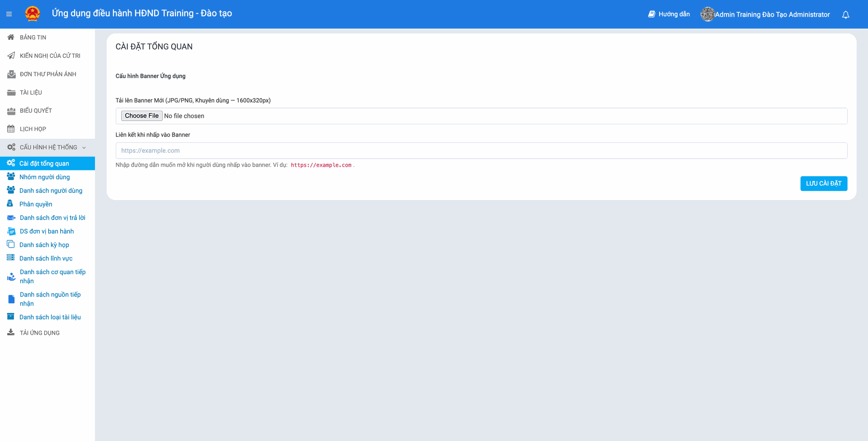Click the paper plane Kiến nghị icon
Viewport: 868px width, 441px height.
(11, 56)
